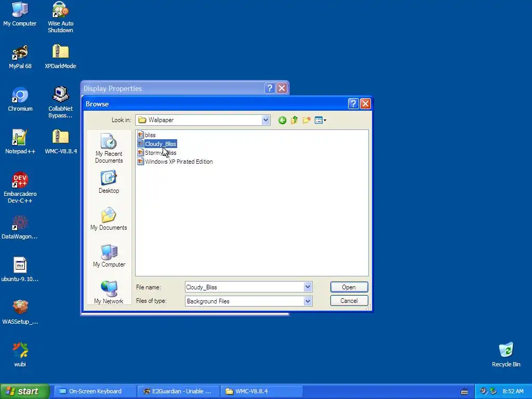Viewport: 532px width, 399px height.
Task: Expand the File name dropdown arrow
Action: click(x=308, y=287)
